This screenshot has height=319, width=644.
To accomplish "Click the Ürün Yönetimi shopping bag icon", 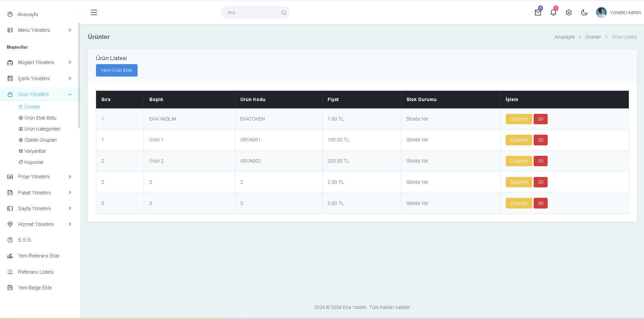I will (10, 94).
